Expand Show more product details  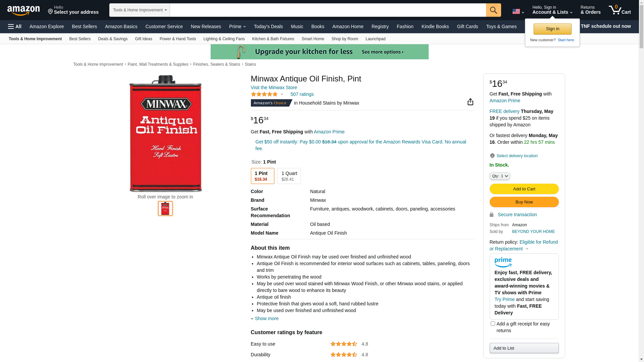click(266, 318)
